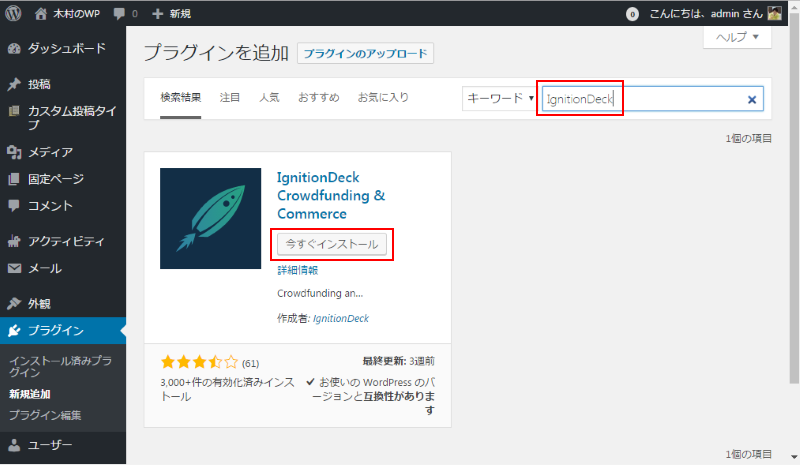Click the ユーザー person icon
The height and width of the screenshot is (465, 800).
coord(14,445)
